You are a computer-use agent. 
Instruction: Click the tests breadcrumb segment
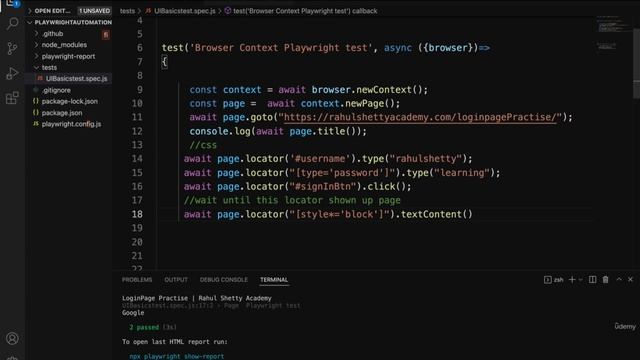(127, 11)
